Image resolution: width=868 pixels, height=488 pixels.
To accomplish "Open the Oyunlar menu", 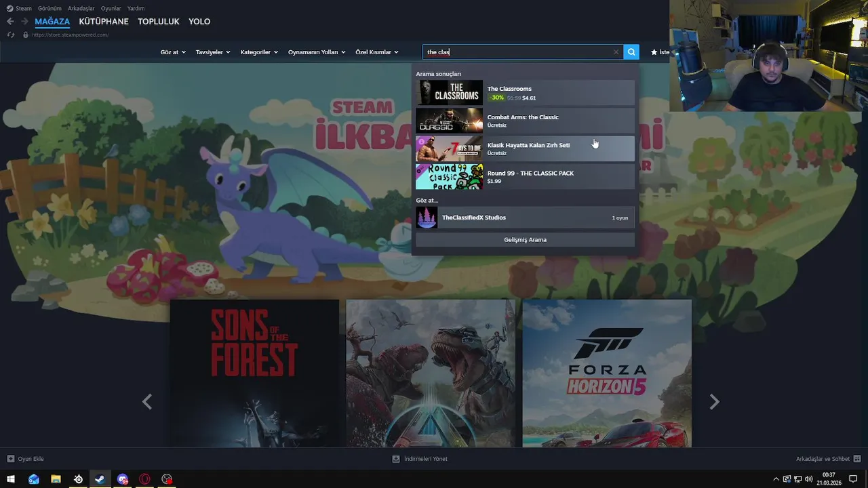I will 111,8.
